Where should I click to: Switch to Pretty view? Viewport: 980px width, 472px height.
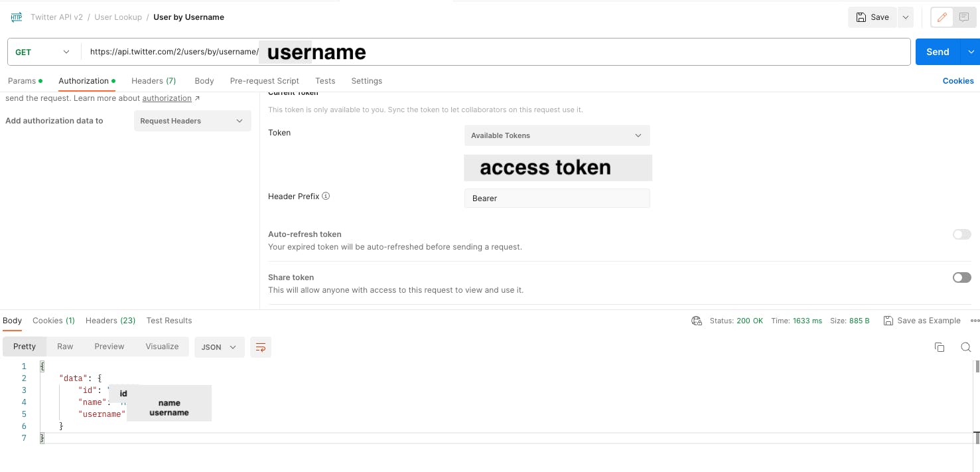tap(25, 347)
